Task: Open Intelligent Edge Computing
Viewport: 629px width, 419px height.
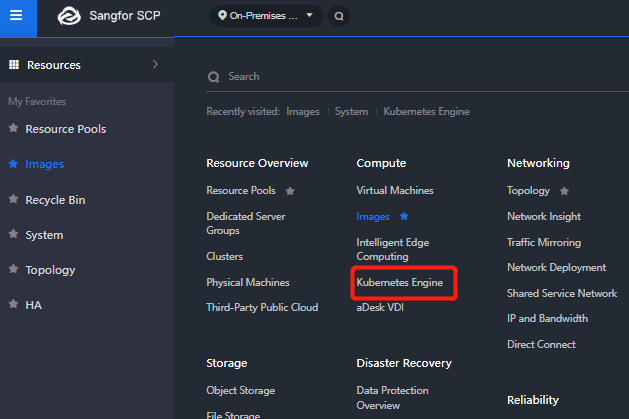Action: (x=393, y=249)
